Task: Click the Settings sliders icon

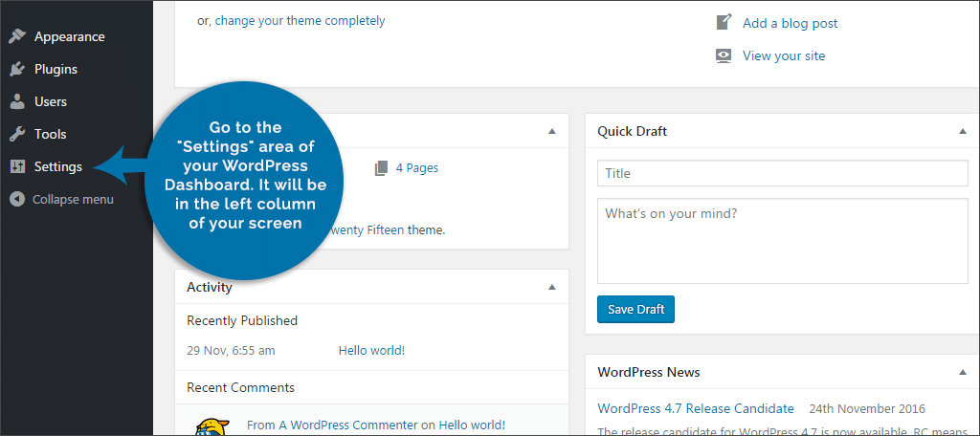Action: (17, 166)
